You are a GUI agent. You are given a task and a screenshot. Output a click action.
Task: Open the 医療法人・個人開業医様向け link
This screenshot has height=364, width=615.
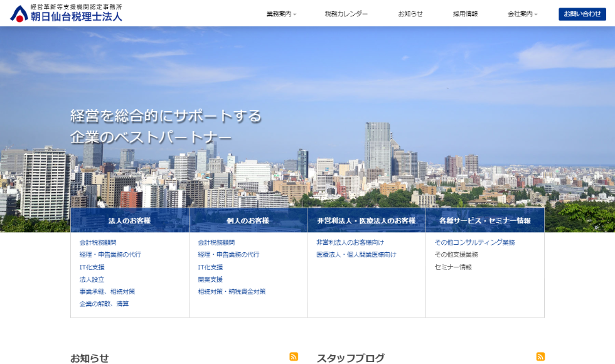(x=356, y=255)
